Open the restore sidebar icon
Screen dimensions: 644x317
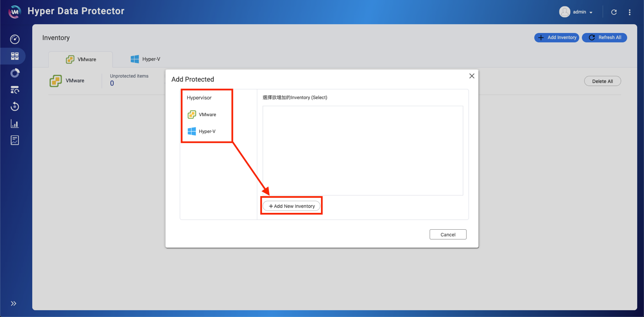15,107
